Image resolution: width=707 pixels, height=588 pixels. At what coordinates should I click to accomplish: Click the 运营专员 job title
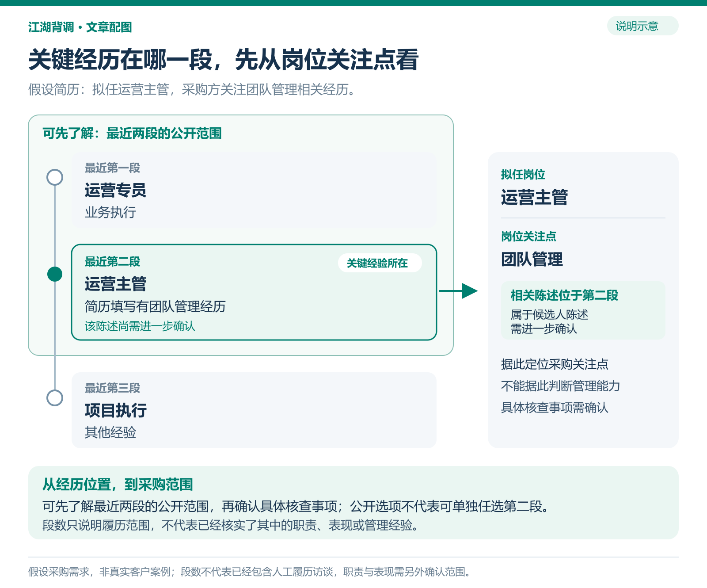pos(115,190)
